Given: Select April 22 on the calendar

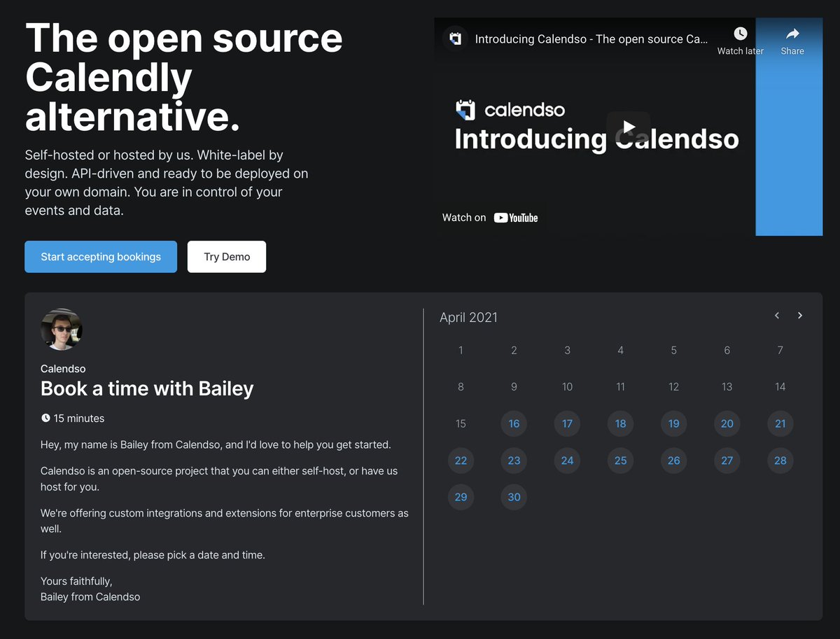Looking at the screenshot, I should pos(461,461).
